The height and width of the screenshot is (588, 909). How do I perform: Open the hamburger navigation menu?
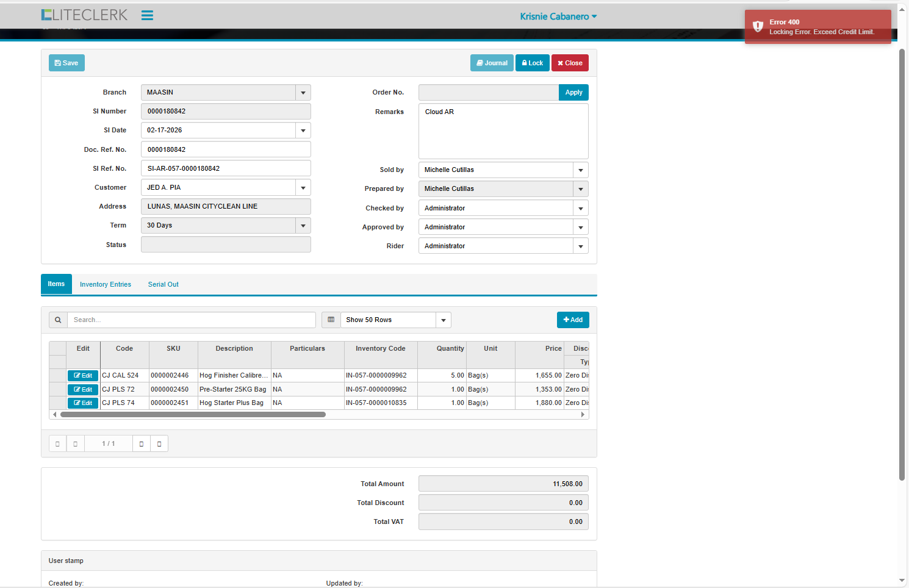147,16
